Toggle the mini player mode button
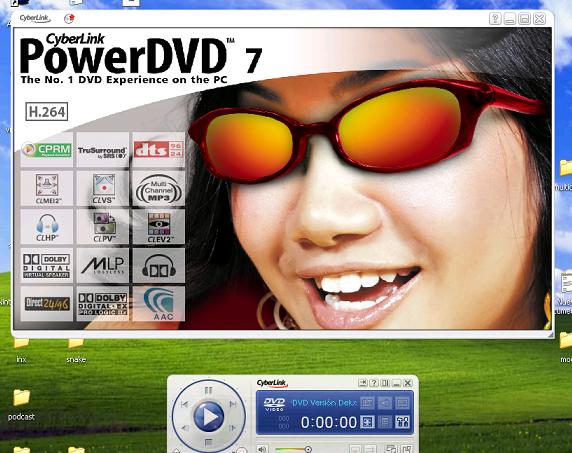572x453 pixels. tap(363, 383)
